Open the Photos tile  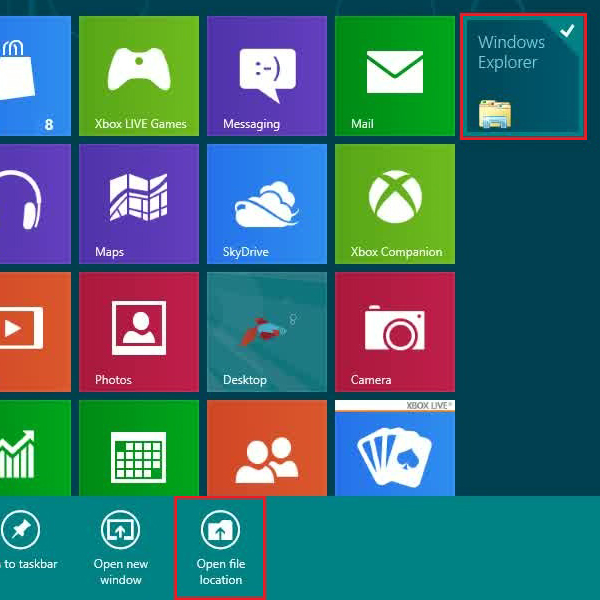[139, 332]
